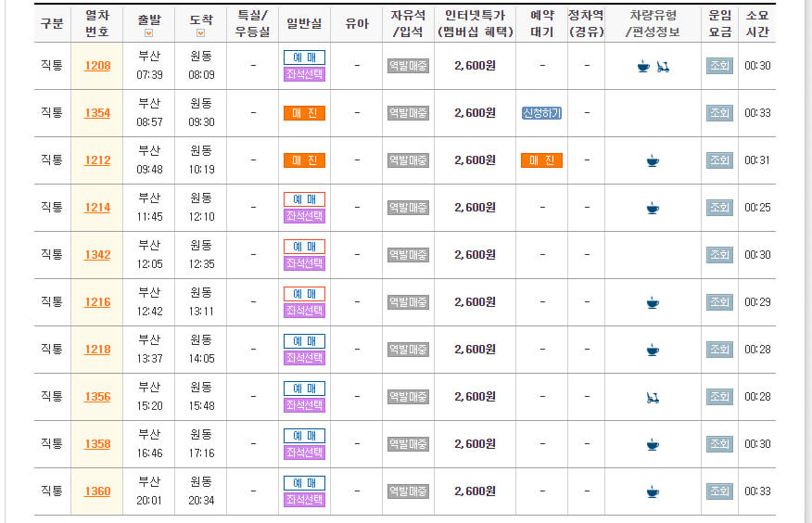Click the cafe cup icon in train 1360 row
The image size is (812, 523).
(653, 491)
